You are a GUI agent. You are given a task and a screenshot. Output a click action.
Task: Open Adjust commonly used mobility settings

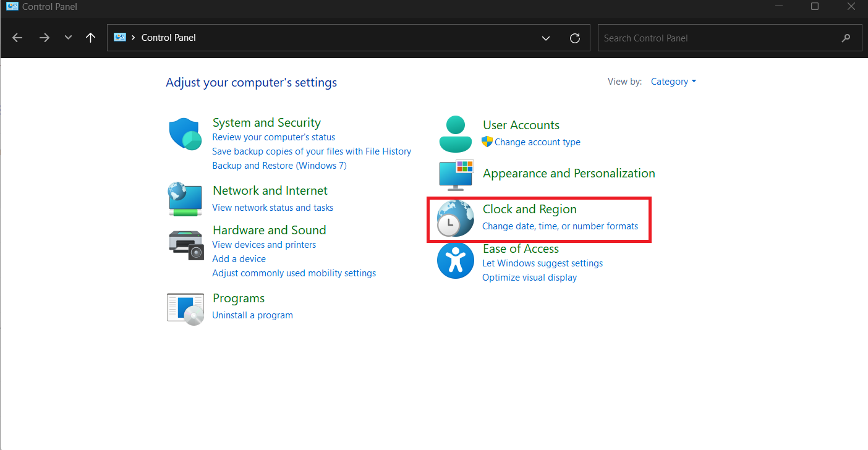294,273
